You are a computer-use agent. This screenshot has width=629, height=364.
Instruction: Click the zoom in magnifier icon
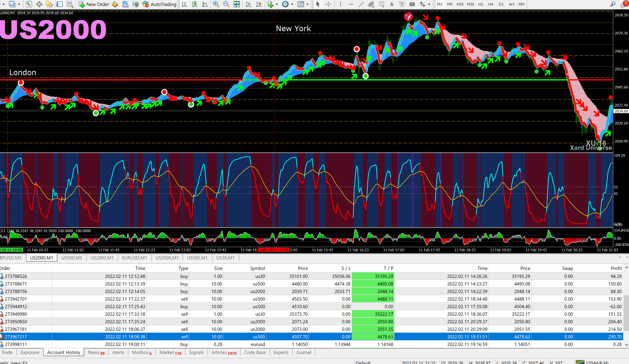click(x=216, y=4)
